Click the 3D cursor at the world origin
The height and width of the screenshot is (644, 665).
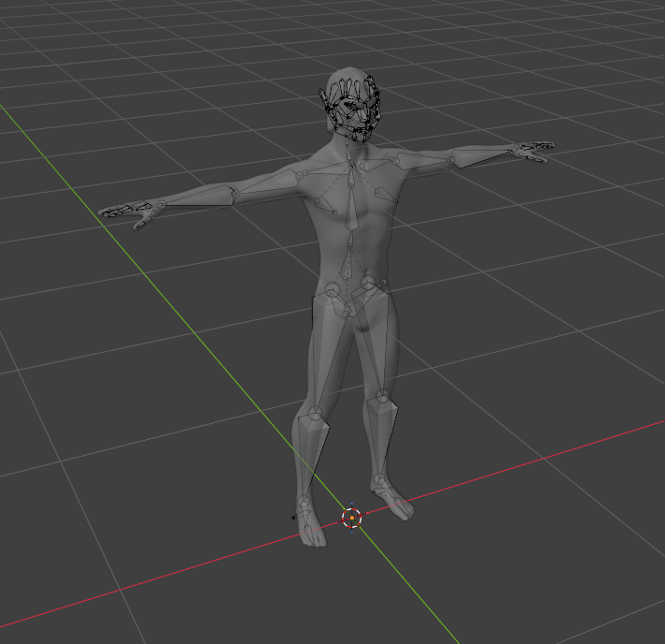pyautogui.click(x=351, y=518)
